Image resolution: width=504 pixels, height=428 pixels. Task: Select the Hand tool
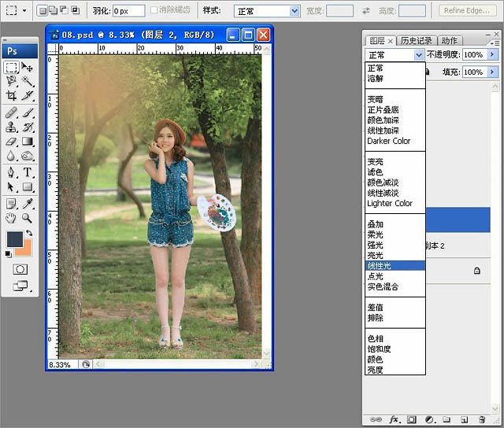coord(11,217)
